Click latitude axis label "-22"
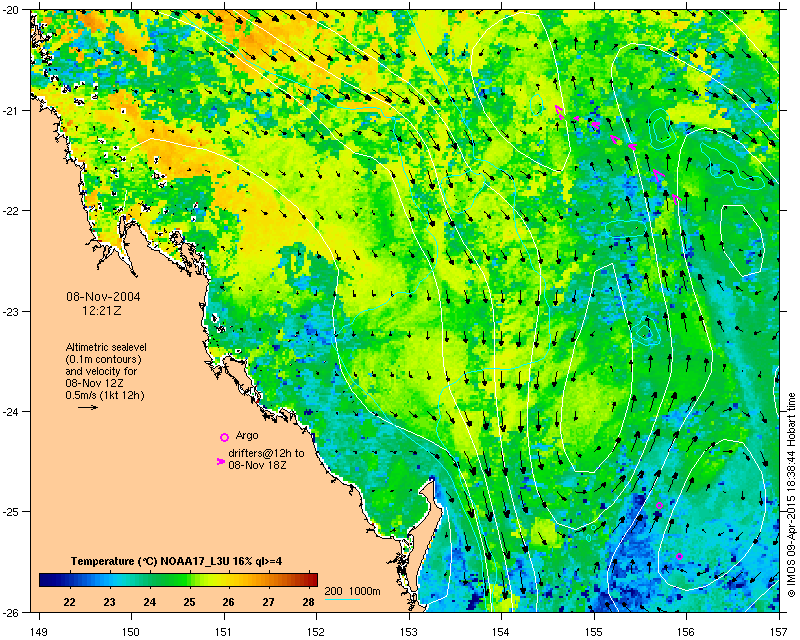This screenshot has height=640, width=800. coord(14,211)
